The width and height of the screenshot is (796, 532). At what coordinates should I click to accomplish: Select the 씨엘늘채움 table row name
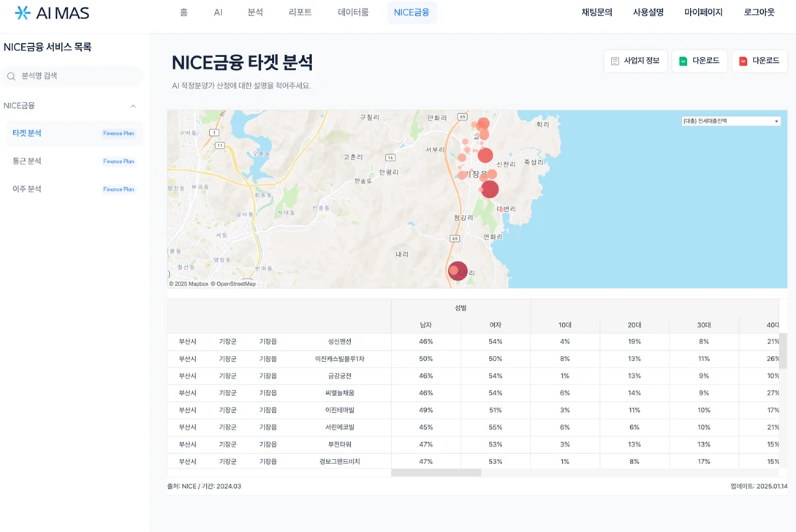pyautogui.click(x=340, y=393)
